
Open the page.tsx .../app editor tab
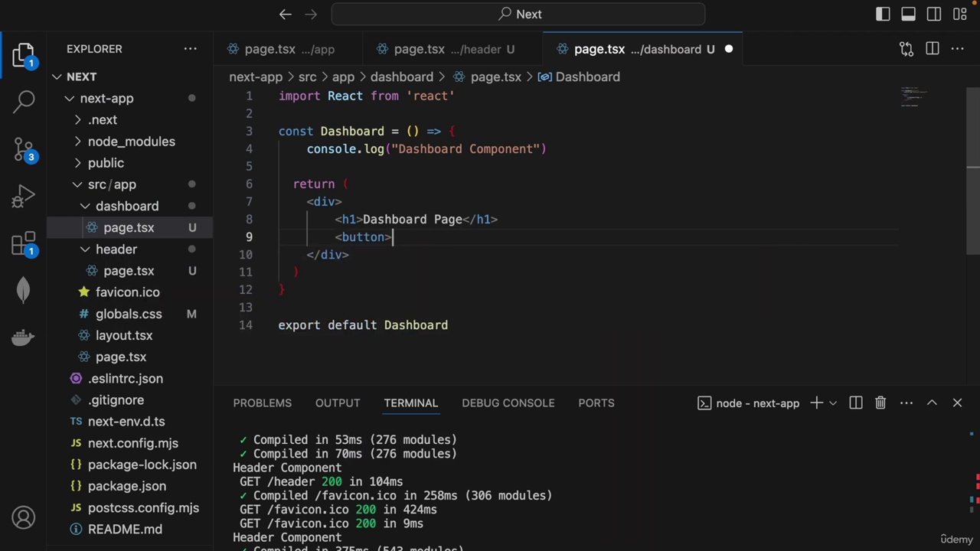(x=289, y=49)
